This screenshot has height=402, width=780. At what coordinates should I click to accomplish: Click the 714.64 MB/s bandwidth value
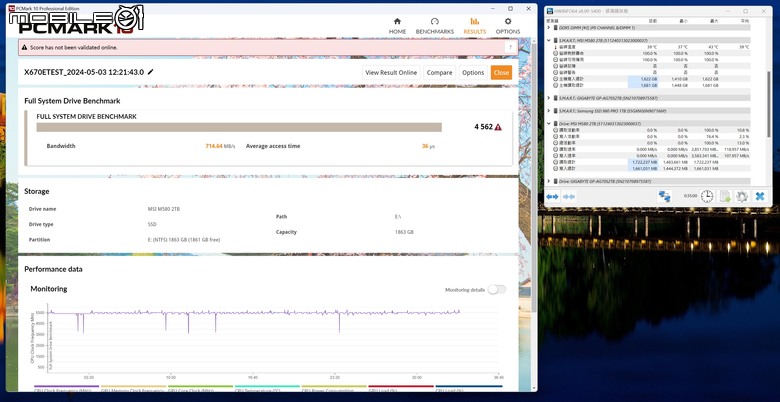click(x=220, y=146)
